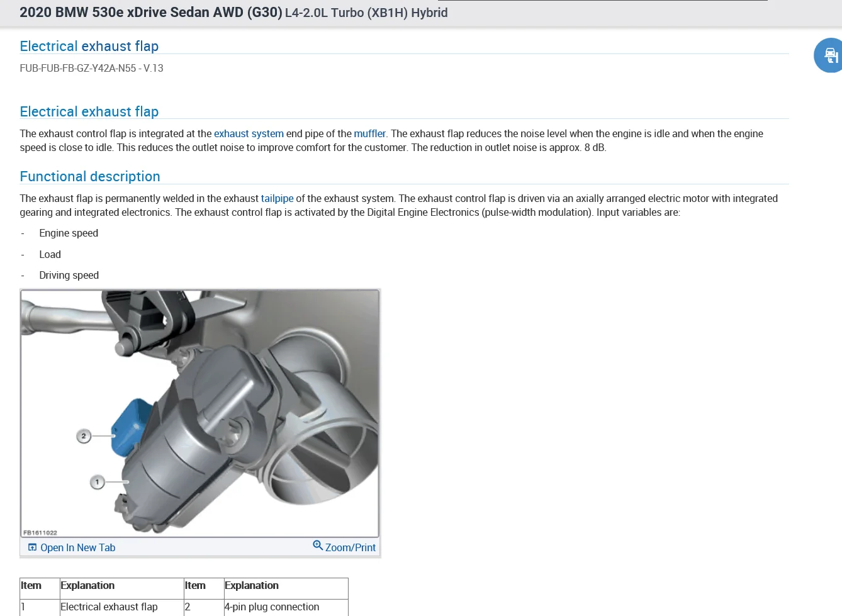Click the exhaust flap diagram image
Screen dimensions: 842x616
(x=200, y=413)
